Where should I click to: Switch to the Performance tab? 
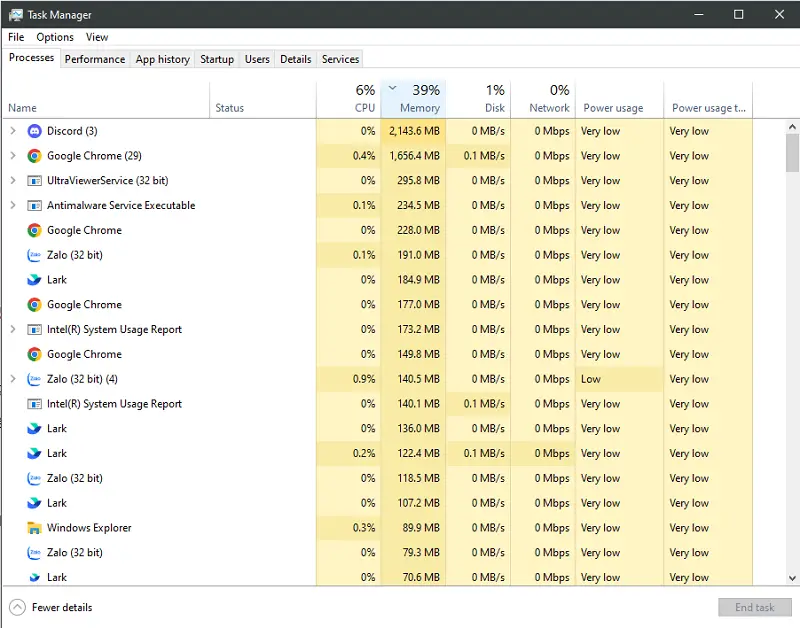click(x=95, y=59)
